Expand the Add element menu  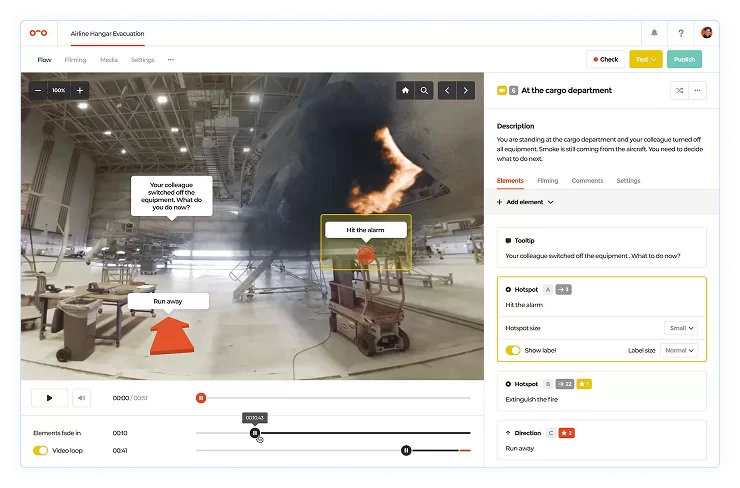[x=525, y=202]
